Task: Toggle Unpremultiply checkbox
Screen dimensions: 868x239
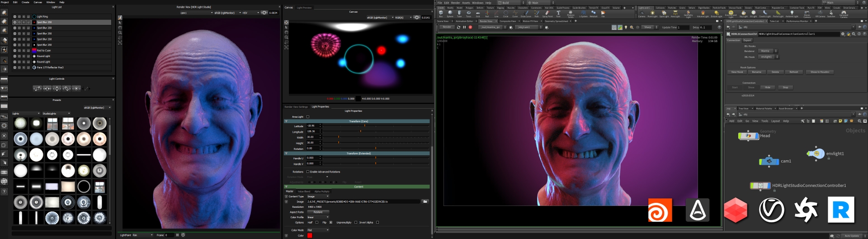Action: 356,222
